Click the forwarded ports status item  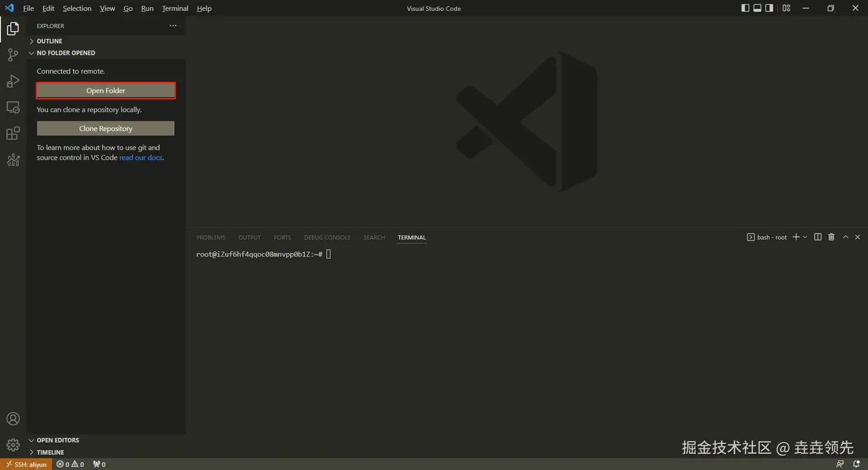[x=99, y=464]
